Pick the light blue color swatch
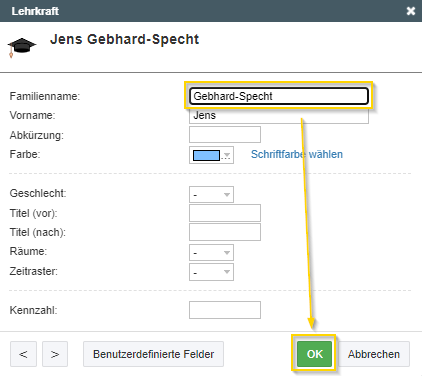 (x=206, y=155)
